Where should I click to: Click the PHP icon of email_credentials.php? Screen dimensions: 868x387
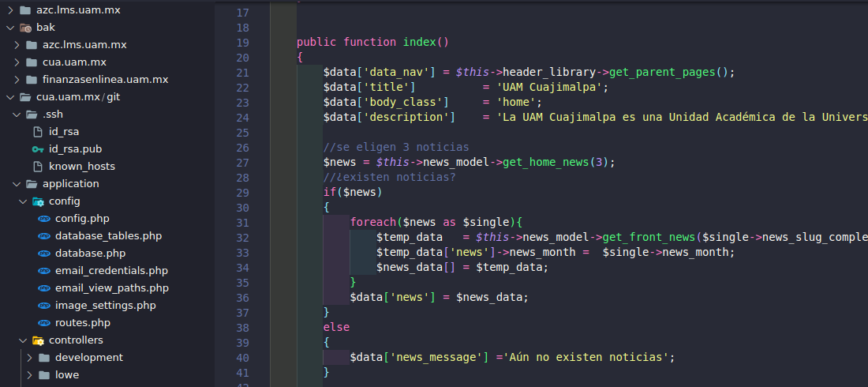pos(43,271)
